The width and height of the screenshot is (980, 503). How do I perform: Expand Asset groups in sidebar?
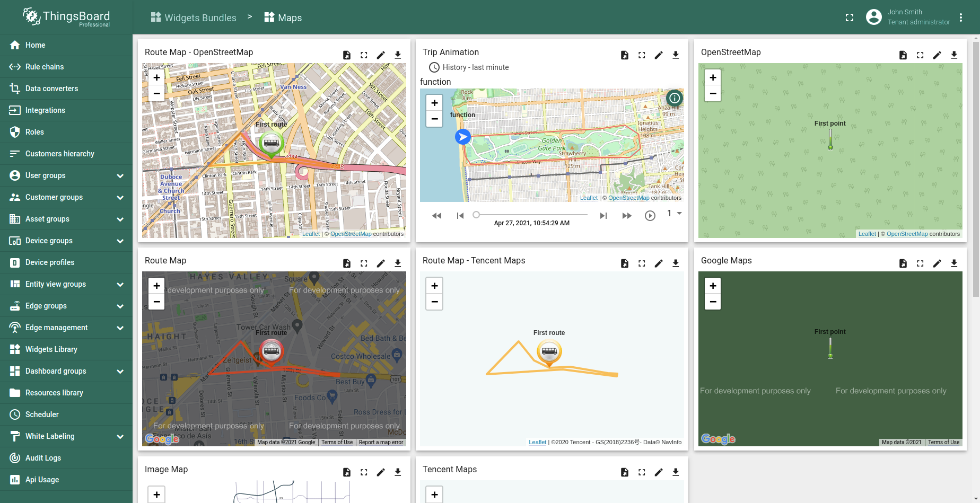pyautogui.click(x=120, y=219)
